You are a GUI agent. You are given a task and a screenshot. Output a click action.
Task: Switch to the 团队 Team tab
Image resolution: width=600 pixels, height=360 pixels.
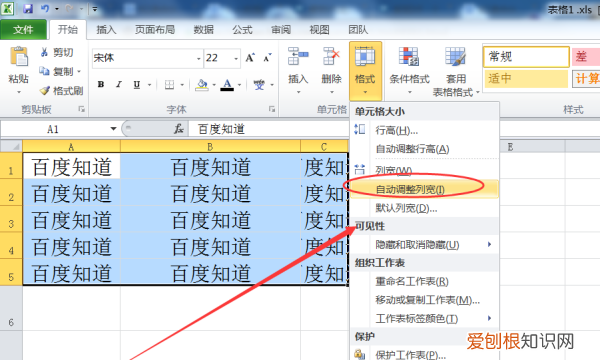click(x=358, y=29)
